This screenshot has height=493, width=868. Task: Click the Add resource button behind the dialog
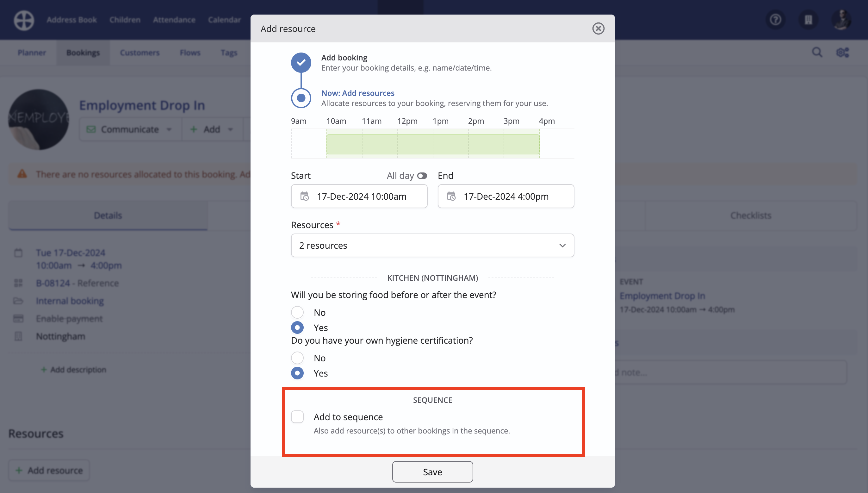[49, 470]
